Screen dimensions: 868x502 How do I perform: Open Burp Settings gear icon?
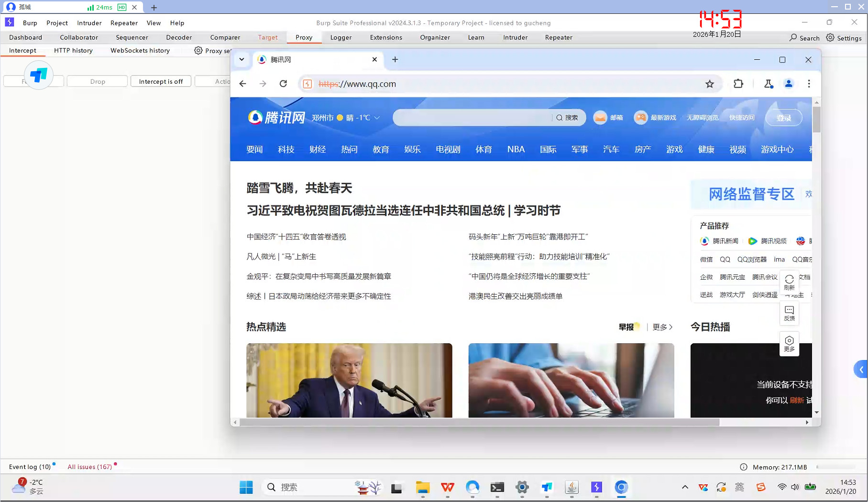(844, 38)
